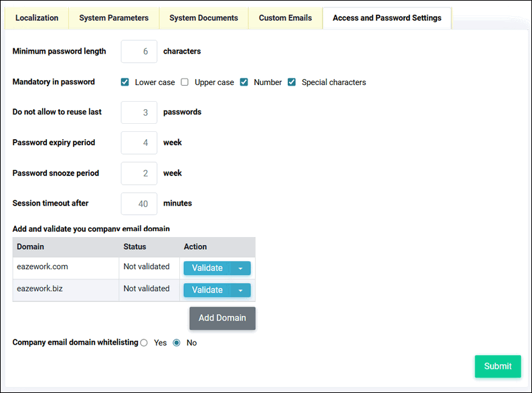The width and height of the screenshot is (532, 393).
Task: Validate the eazework.com domain
Action: (x=207, y=268)
